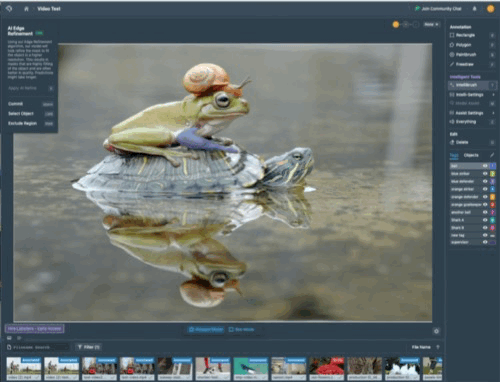
Task: Hide the orange defender tag
Action: 485,197
